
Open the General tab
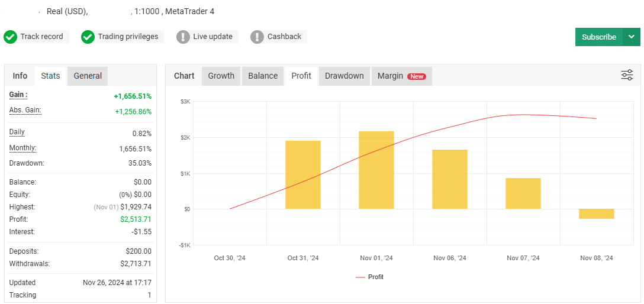coord(88,76)
